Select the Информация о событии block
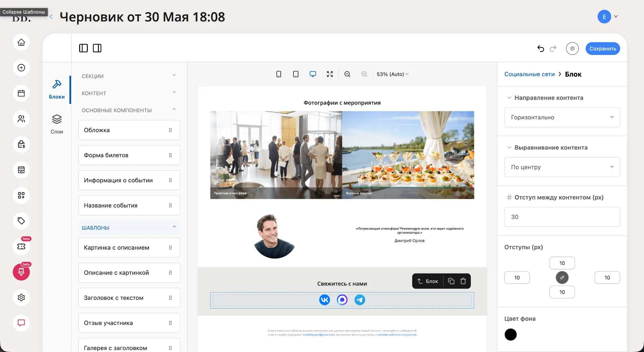Viewport: 644px width, 352px height. (129, 180)
